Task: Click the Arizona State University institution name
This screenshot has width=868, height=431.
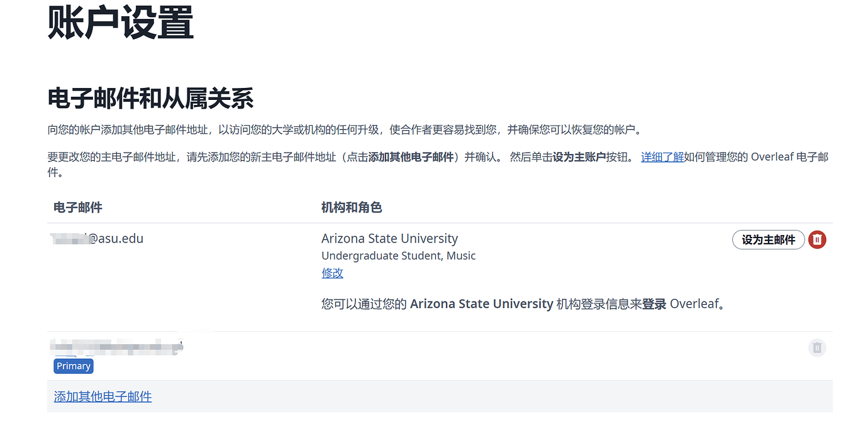Action: point(389,238)
